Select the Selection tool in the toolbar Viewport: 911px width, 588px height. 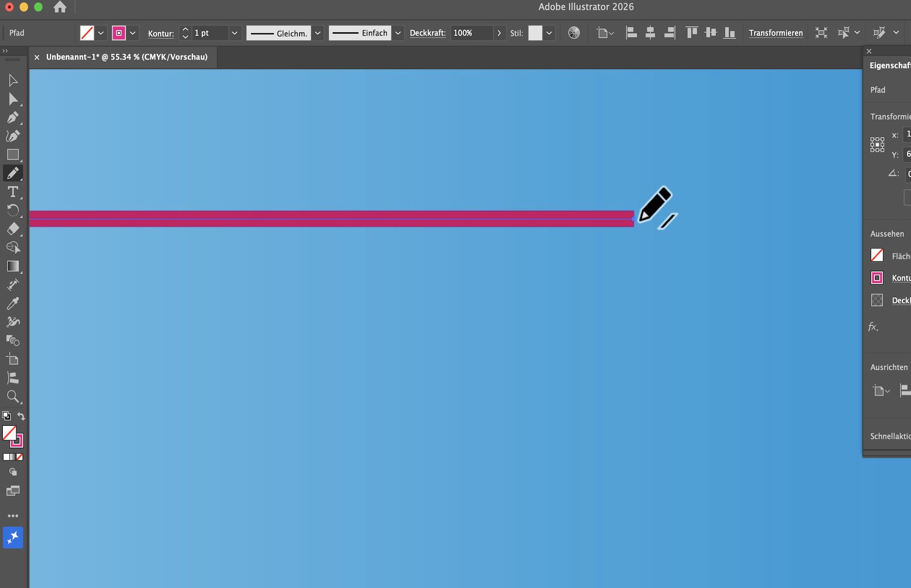pos(13,80)
